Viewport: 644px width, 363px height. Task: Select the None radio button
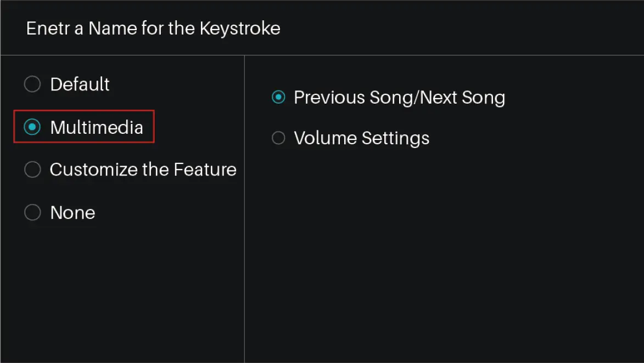[x=32, y=212]
